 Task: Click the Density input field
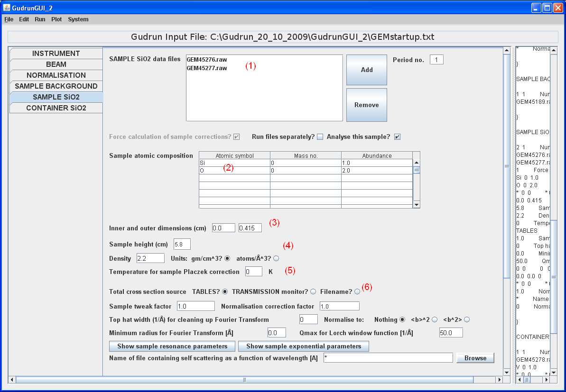click(x=150, y=258)
